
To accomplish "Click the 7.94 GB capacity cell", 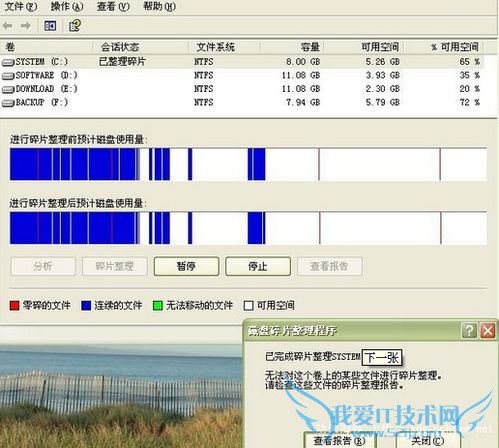I will [x=303, y=102].
